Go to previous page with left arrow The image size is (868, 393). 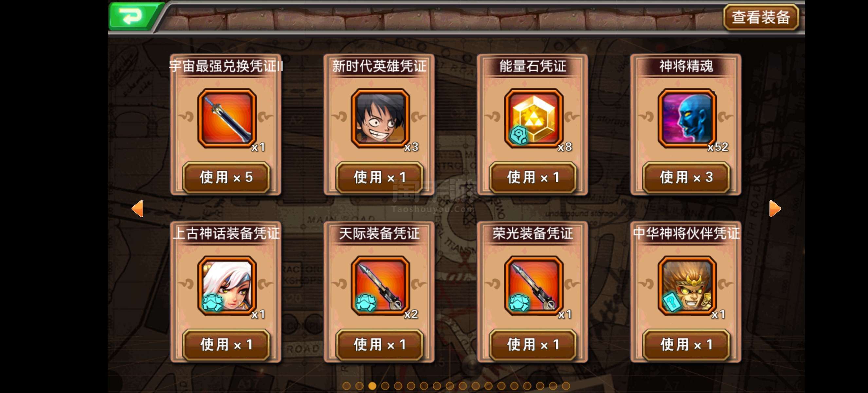click(137, 209)
